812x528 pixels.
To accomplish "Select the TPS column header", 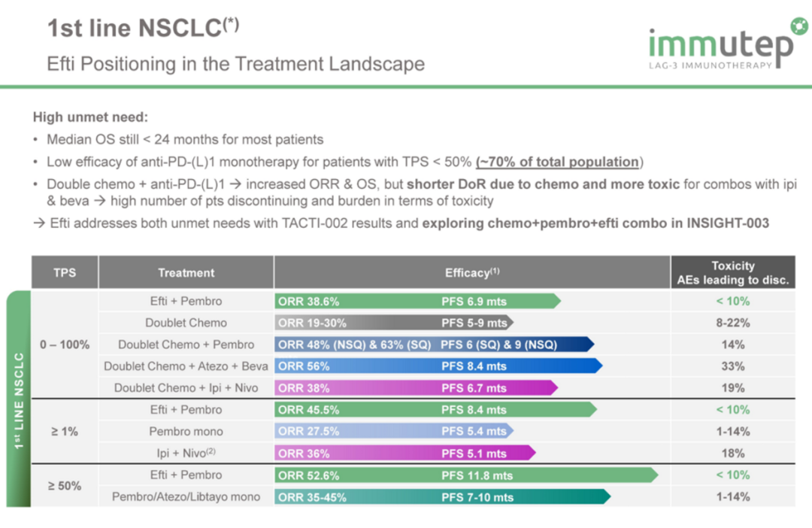I will pos(65,272).
